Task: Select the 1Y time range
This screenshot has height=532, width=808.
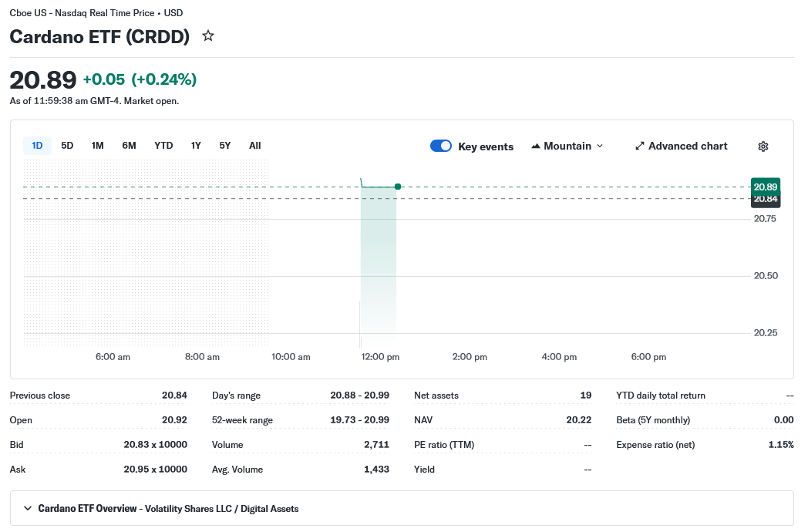Action: coord(196,145)
